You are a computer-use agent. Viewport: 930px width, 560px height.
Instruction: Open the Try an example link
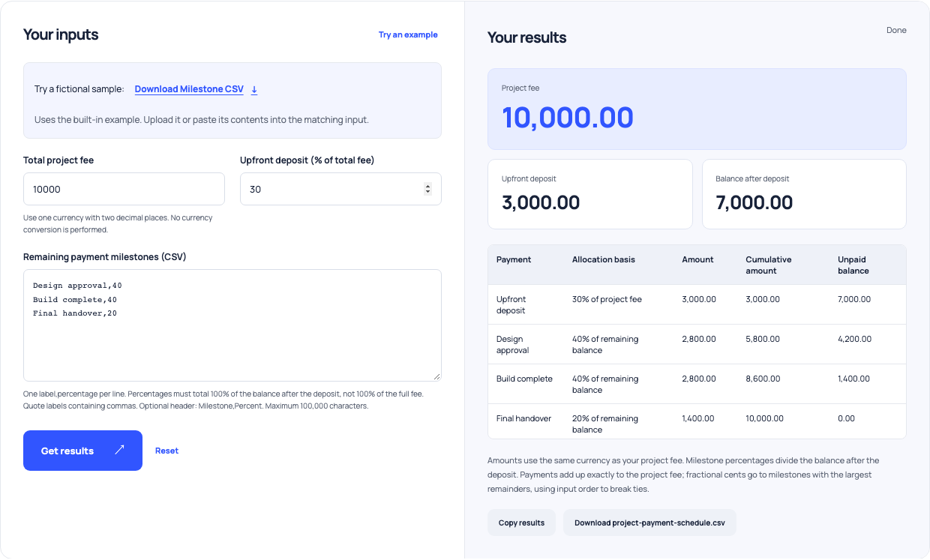click(408, 34)
